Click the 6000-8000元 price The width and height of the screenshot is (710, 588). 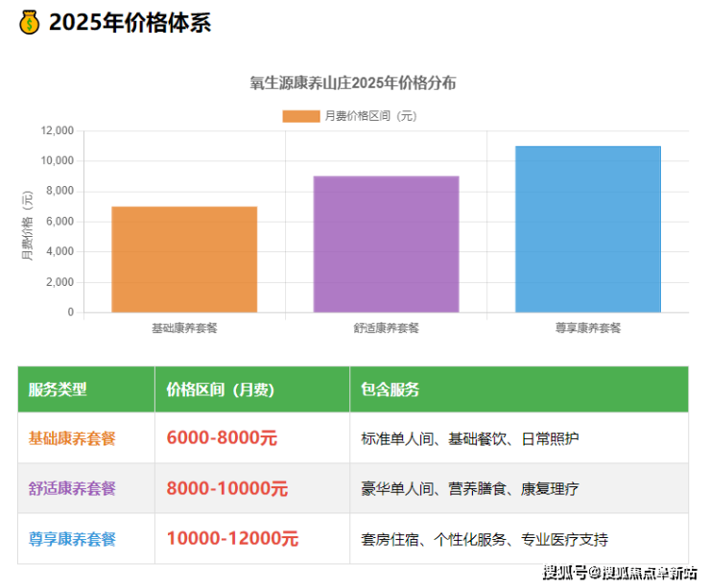pyautogui.click(x=222, y=438)
